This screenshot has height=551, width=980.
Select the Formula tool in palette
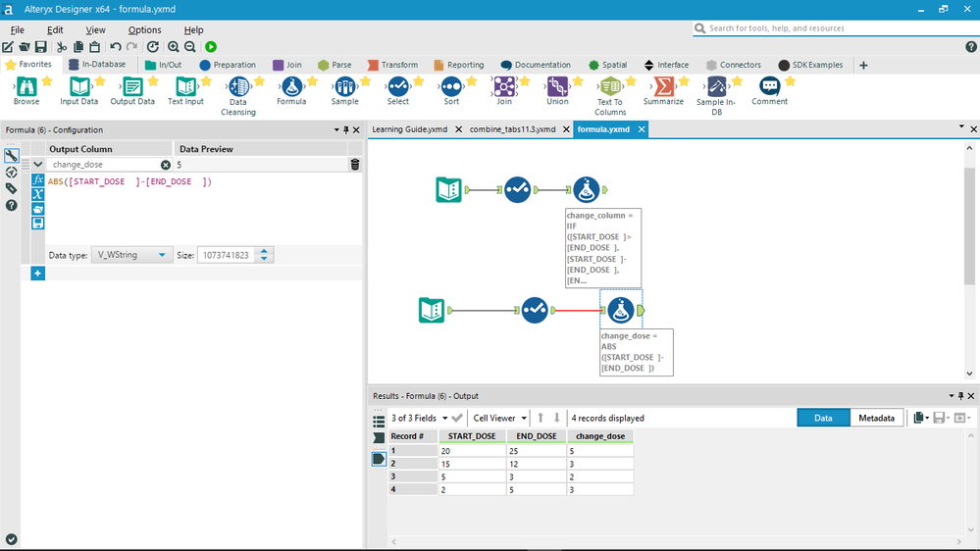(291, 90)
